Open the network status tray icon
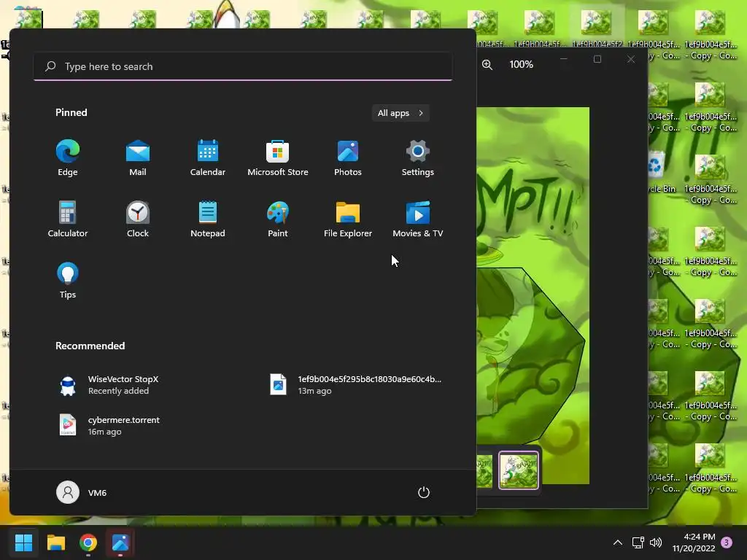This screenshot has height=560, width=747. click(638, 542)
